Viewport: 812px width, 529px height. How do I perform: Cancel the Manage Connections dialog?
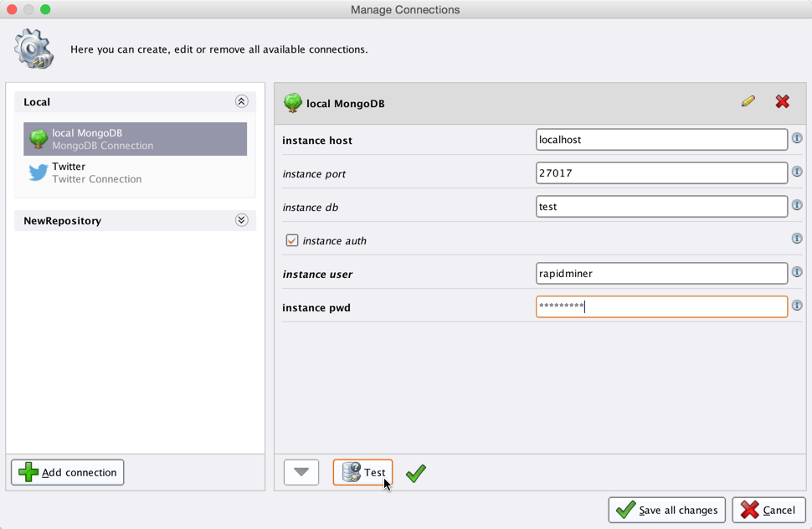click(x=768, y=510)
